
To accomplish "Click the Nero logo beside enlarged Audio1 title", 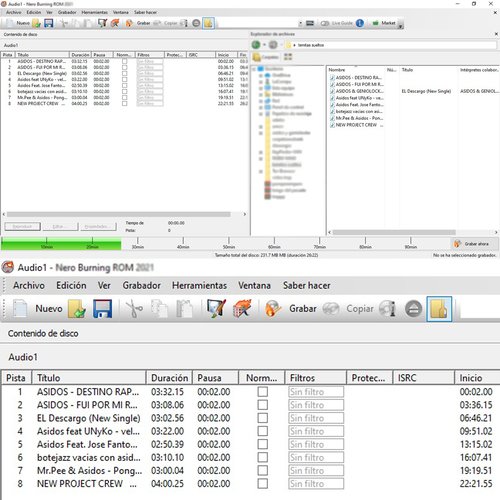I will pyautogui.click(x=8, y=267).
